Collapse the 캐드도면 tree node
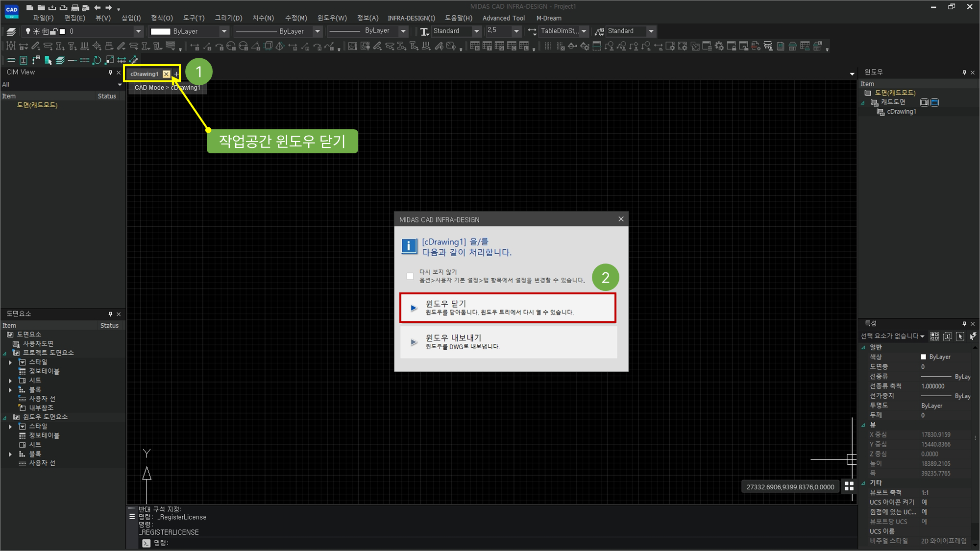This screenshot has width=980, height=551. click(x=863, y=102)
